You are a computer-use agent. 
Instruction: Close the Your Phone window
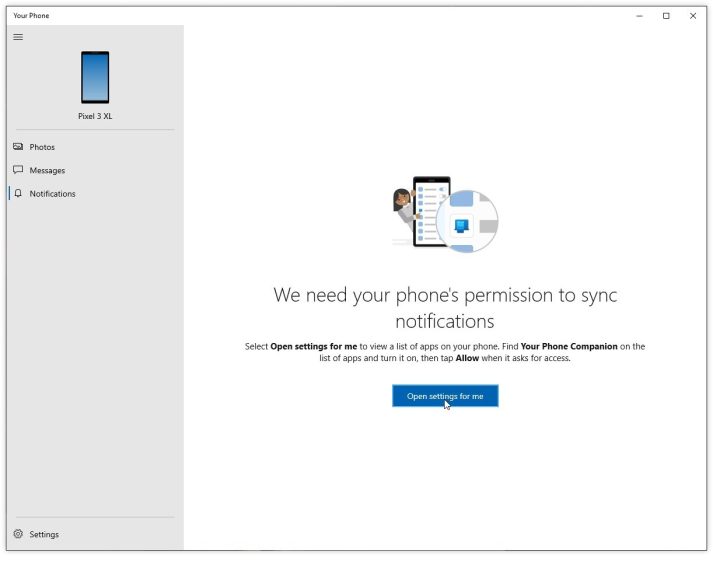pos(693,16)
